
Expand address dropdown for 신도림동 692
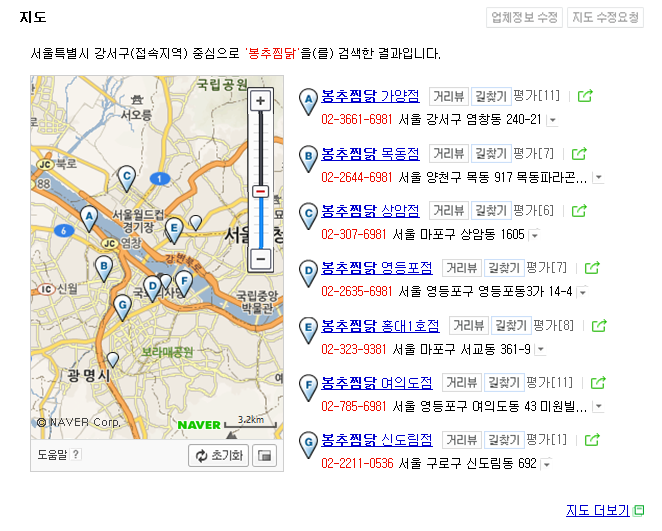[x=547, y=464]
